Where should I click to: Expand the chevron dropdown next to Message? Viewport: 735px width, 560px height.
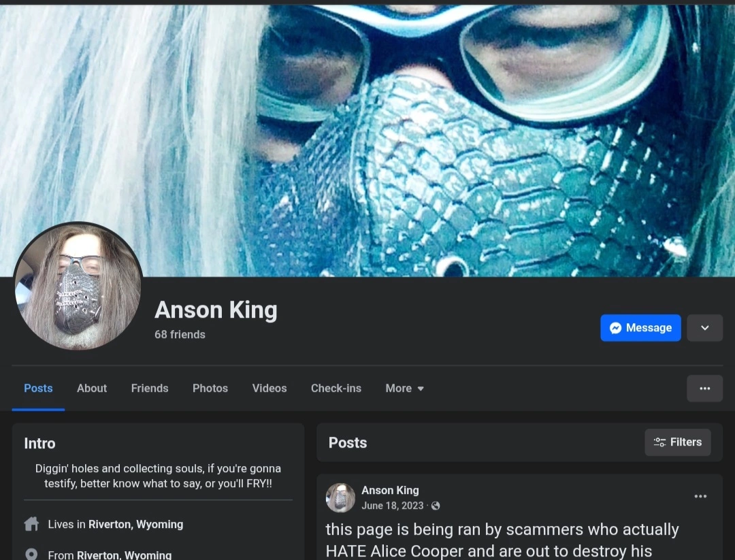point(704,328)
